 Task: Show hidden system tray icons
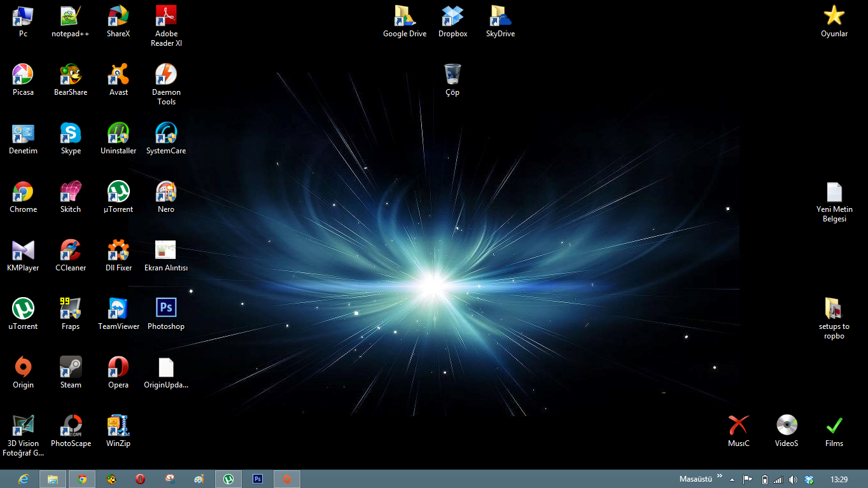[x=732, y=480]
